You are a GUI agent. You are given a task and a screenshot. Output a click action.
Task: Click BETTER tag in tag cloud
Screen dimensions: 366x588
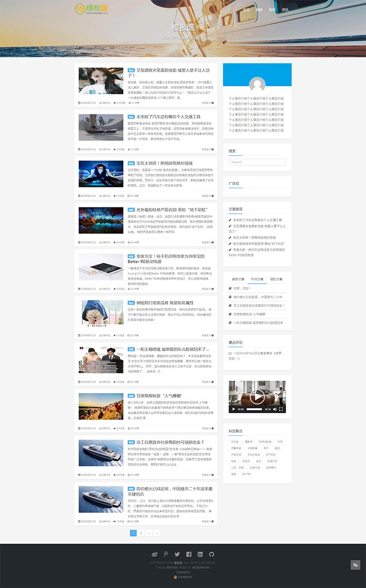(x=246, y=473)
